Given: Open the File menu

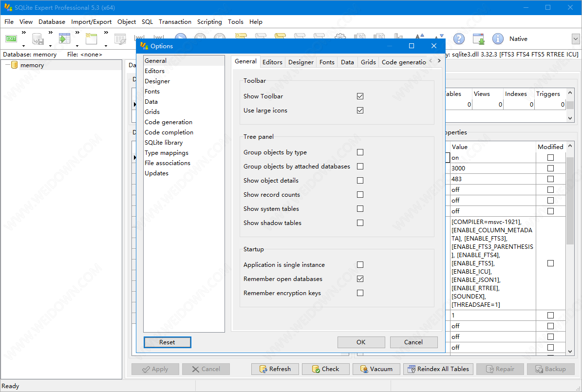Looking at the screenshot, I should click(x=9, y=22).
